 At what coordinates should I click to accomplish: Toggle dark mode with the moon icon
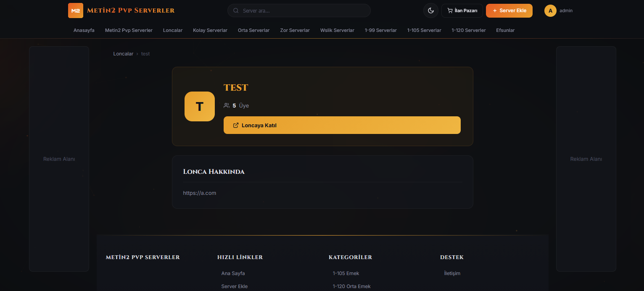click(x=430, y=10)
